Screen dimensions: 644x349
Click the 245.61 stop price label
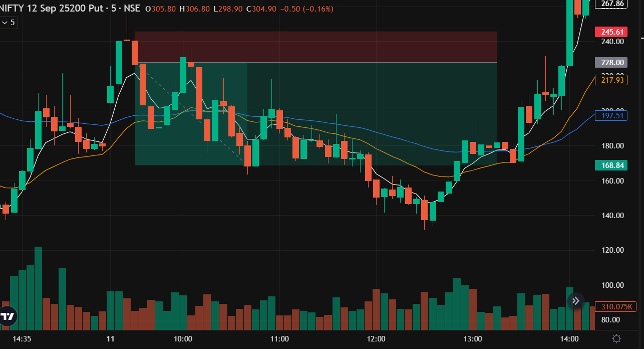(611, 32)
